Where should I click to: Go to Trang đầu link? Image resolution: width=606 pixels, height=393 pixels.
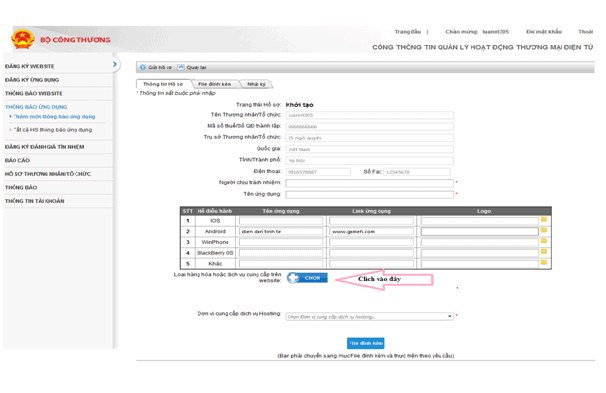pyautogui.click(x=407, y=32)
